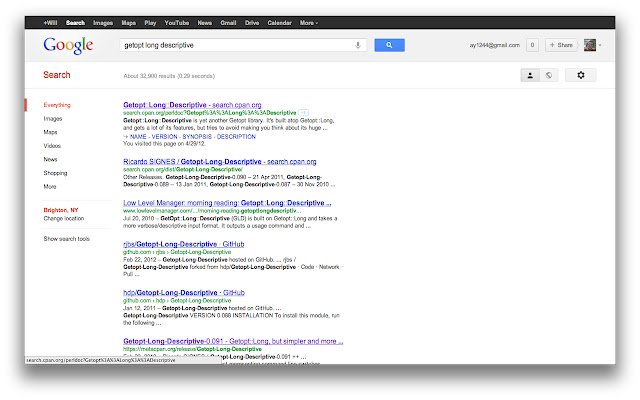Open cached dropdown beside first result URL
Viewport: 640px width, 400px height.
pyautogui.click(x=303, y=113)
